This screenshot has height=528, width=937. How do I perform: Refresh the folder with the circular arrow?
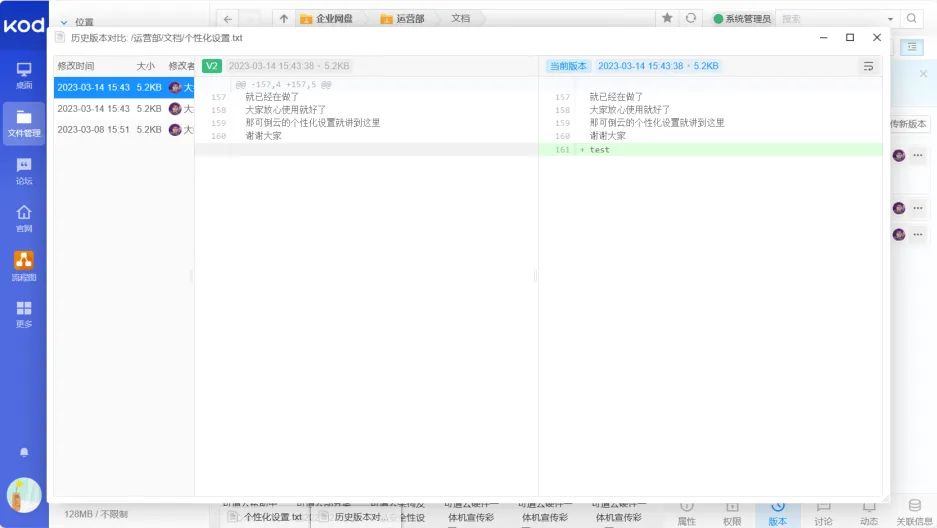[x=691, y=18]
